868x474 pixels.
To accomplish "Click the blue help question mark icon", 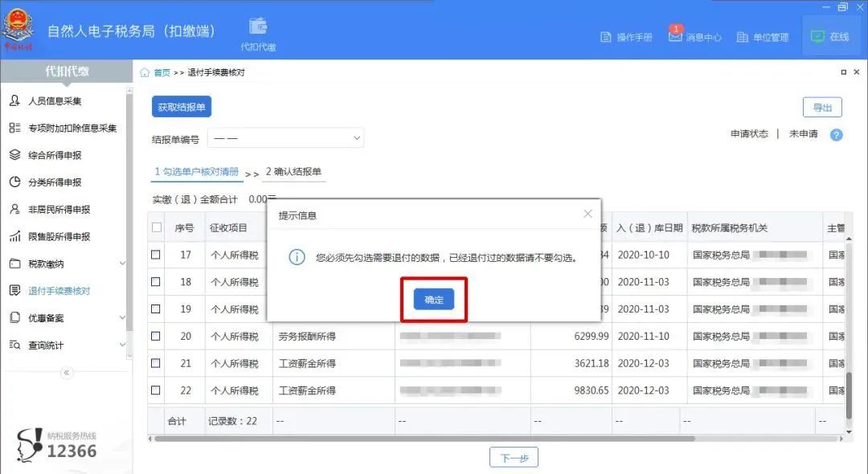I will (837, 134).
